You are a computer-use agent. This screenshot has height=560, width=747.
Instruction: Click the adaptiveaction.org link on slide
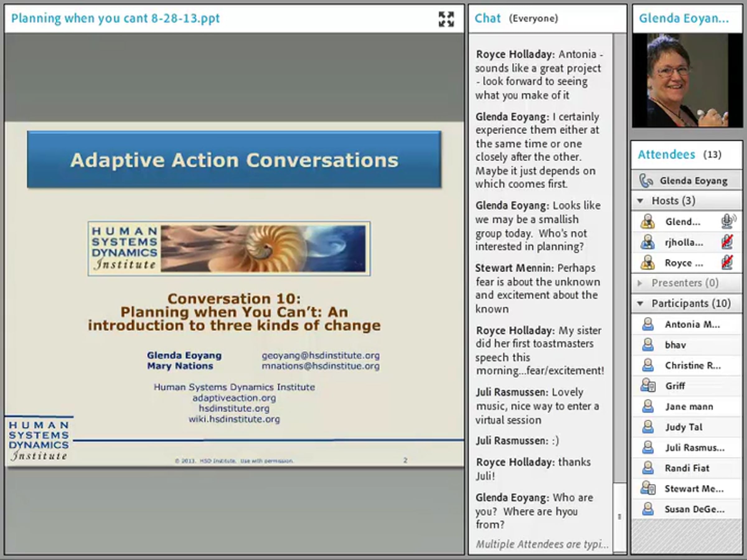click(234, 398)
